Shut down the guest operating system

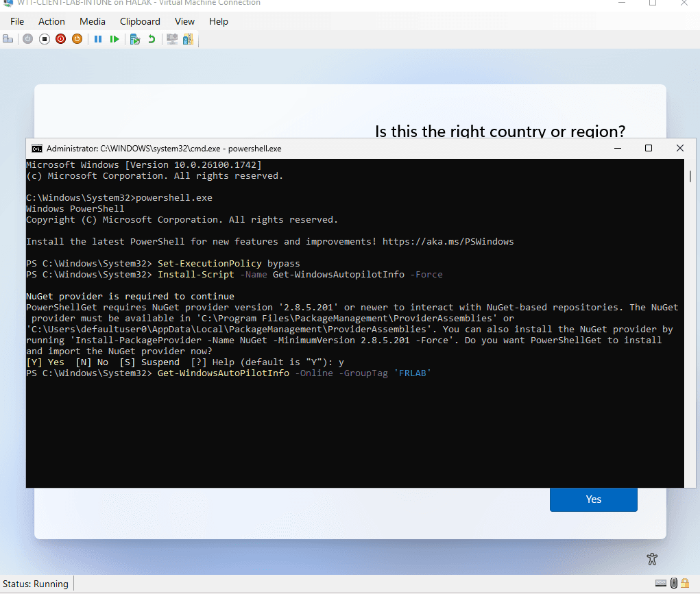point(60,39)
